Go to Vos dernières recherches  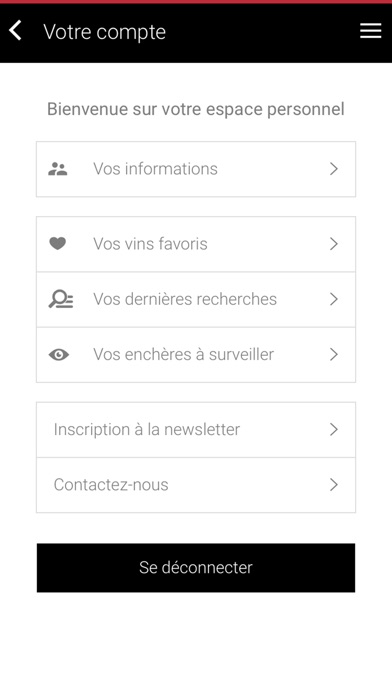pos(196,300)
